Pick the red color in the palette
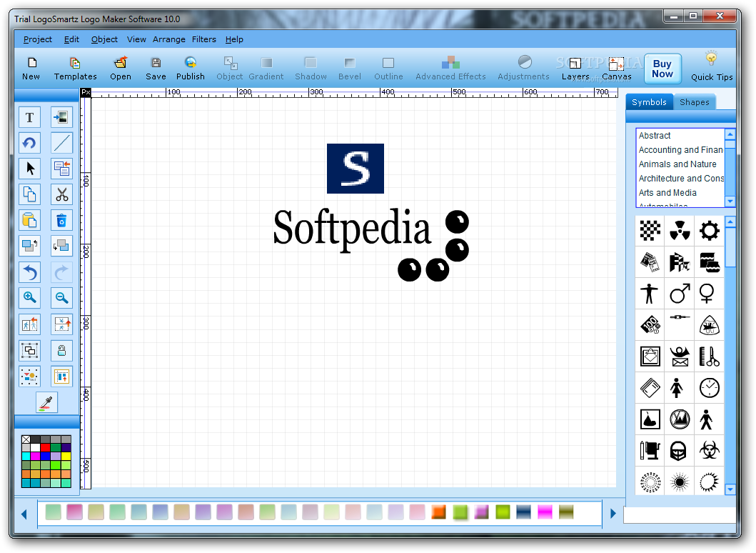756x553 pixels. tap(45, 447)
